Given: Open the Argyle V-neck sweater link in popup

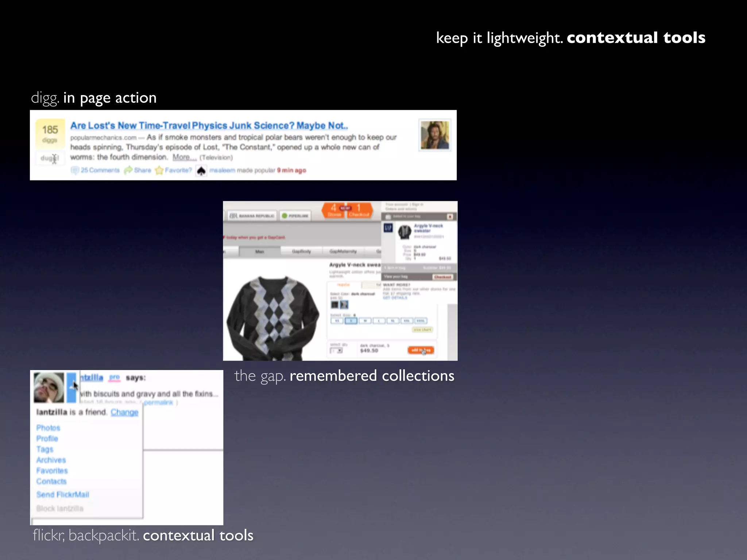Looking at the screenshot, I should click(x=428, y=228).
